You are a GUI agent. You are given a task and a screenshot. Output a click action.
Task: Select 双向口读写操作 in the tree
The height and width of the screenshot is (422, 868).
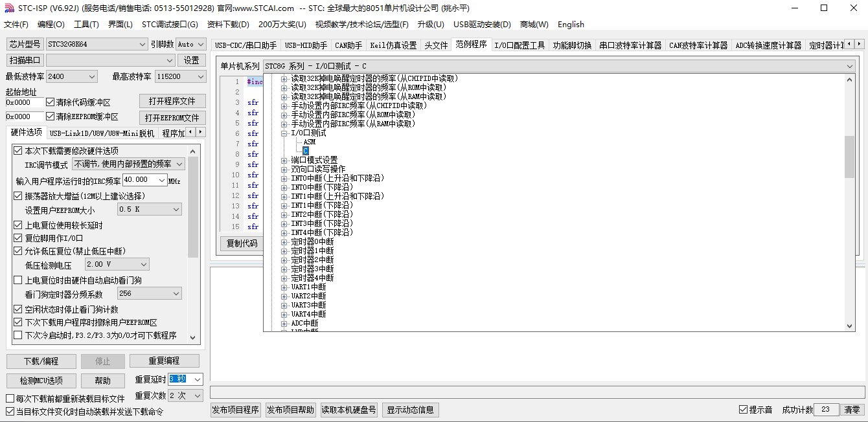[x=318, y=169]
